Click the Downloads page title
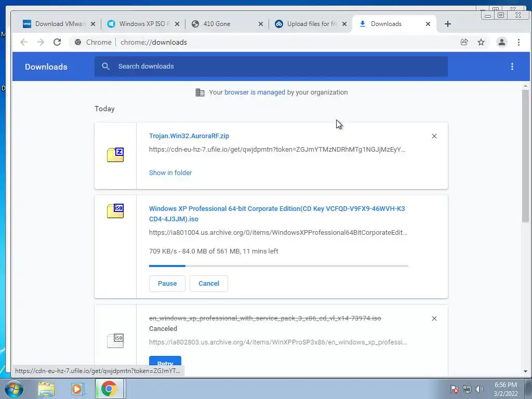 pos(46,67)
